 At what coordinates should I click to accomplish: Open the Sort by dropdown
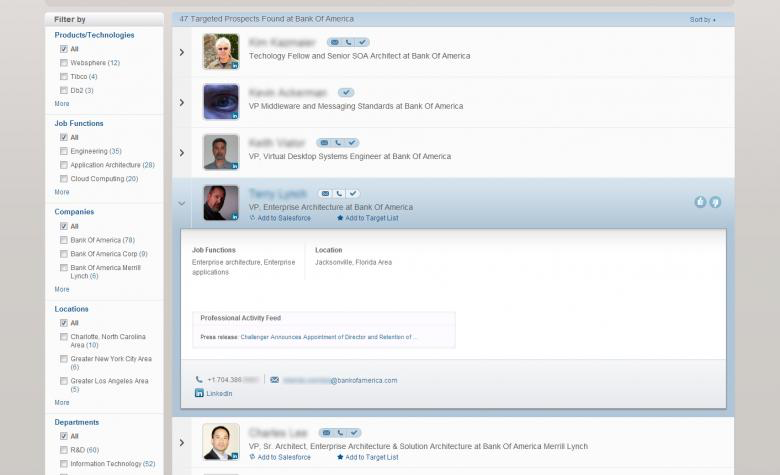tap(702, 20)
